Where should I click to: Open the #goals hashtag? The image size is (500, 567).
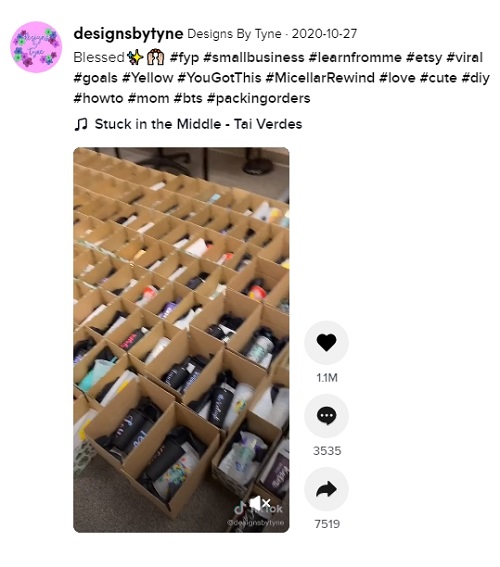point(95,78)
